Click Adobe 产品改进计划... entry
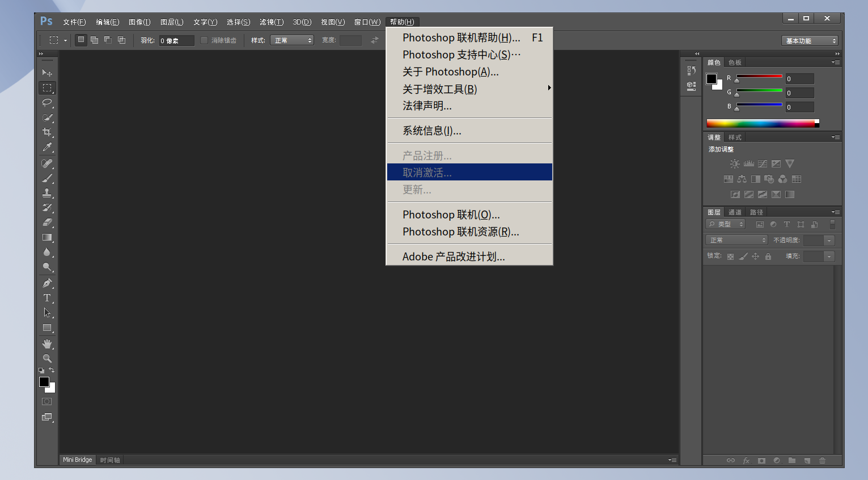The height and width of the screenshot is (480, 868). click(x=470, y=256)
